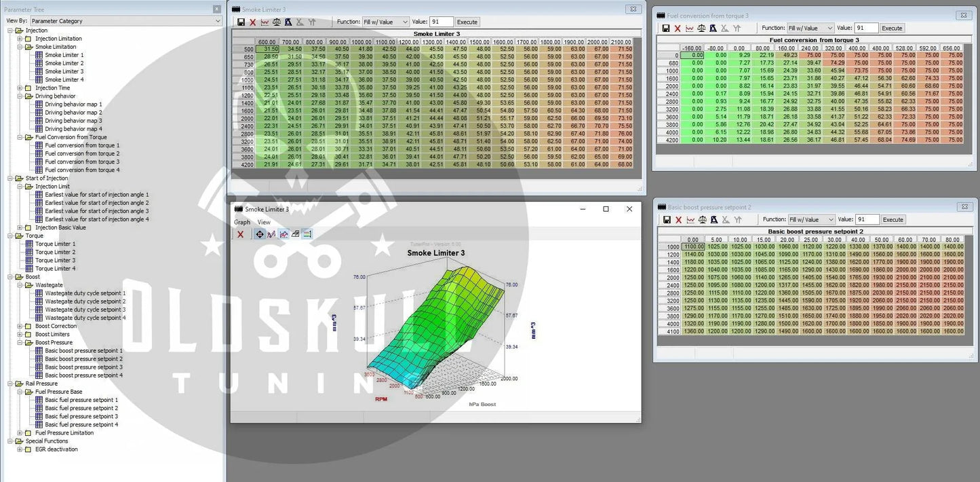980x482 pixels.
Task: Open the Graph menu
Action: [x=242, y=222]
